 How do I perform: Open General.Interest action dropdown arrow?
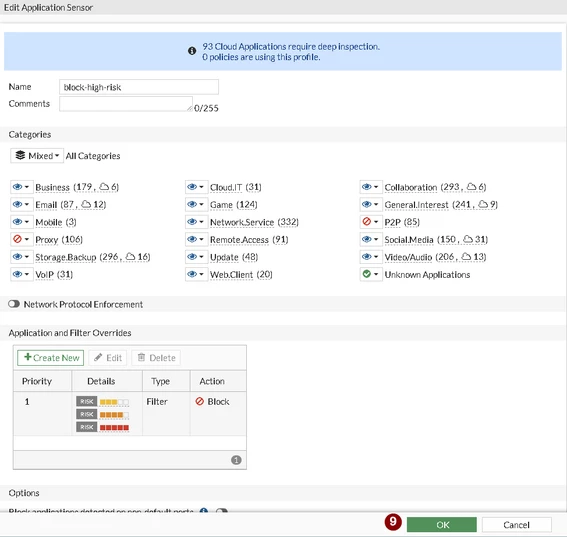click(376, 205)
